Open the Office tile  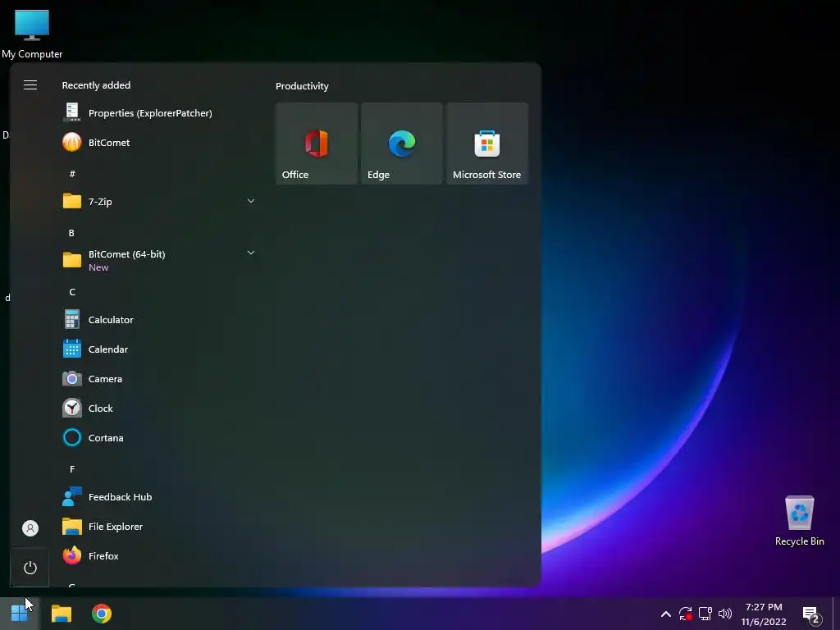[317, 144]
